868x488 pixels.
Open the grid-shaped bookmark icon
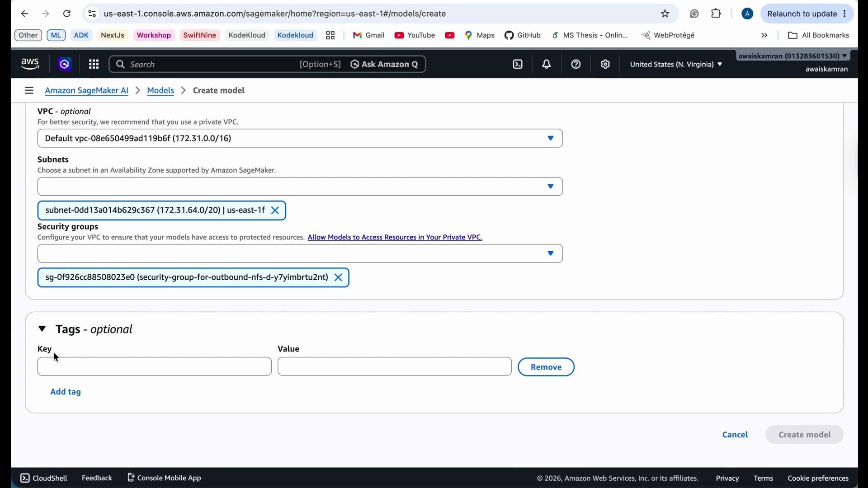331,36
